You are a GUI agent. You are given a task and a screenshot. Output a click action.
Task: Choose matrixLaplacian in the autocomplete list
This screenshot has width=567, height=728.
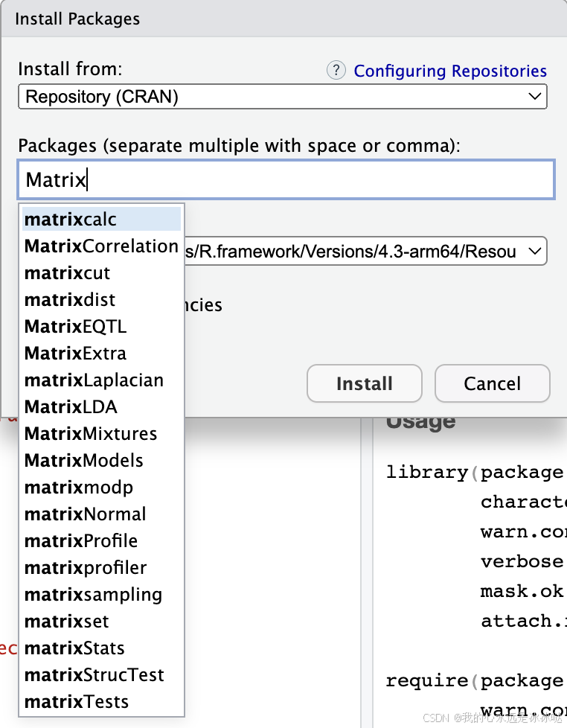coord(102,380)
